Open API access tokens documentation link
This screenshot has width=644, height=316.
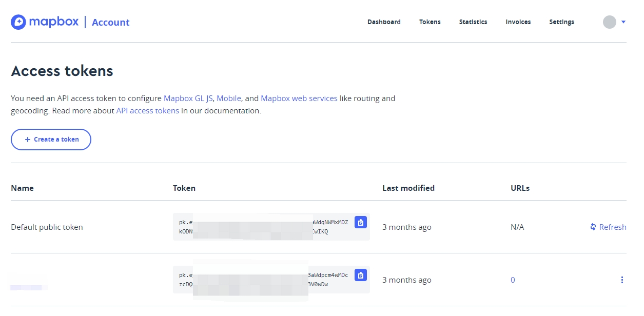(148, 110)
